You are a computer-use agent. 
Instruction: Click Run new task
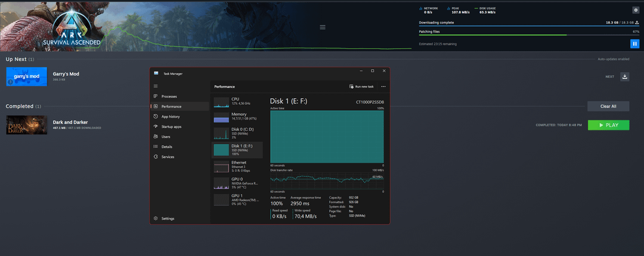[x=361, y=86]
